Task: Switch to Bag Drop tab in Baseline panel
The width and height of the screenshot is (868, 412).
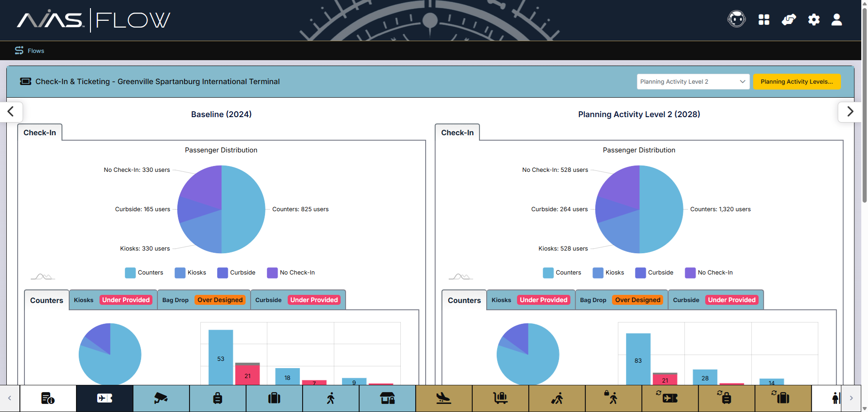Action: [x=204, y=300]
